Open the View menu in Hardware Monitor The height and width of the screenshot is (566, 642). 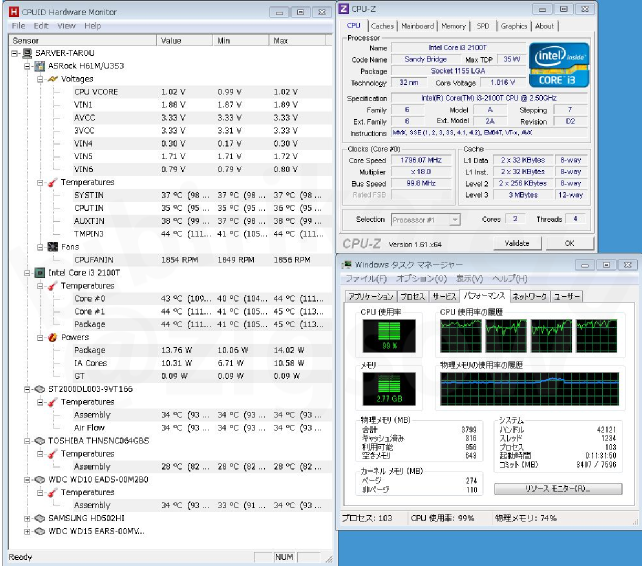(x=67, y=26)
